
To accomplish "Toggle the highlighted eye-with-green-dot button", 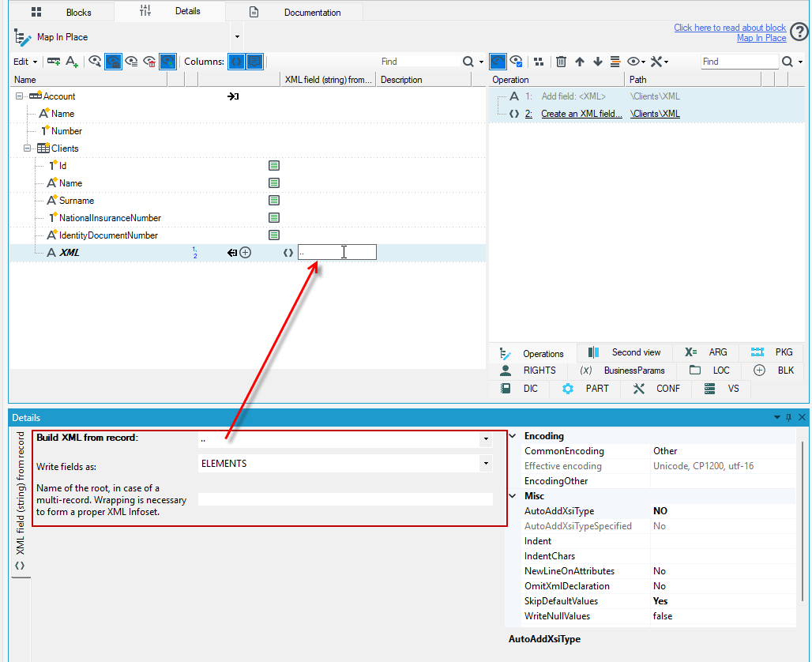I will (167, 62).
